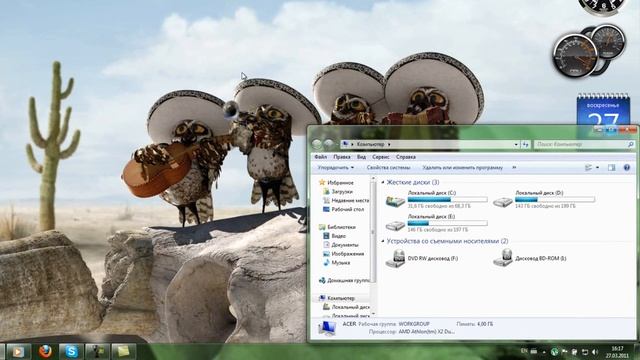Screen dimensions: 640x360
Task: Click the Explorer Forward arrow button
Action: pos(329,144)
